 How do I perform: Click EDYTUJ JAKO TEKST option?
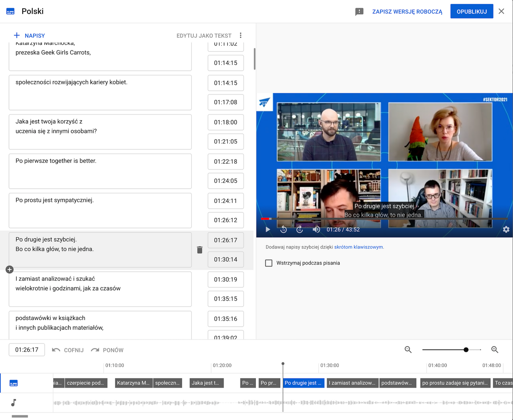204,36
